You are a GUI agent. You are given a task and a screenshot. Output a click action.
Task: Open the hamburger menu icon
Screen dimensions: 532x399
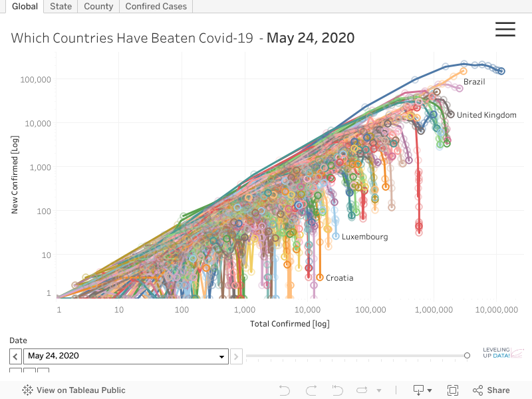click(x=505, y=29)
